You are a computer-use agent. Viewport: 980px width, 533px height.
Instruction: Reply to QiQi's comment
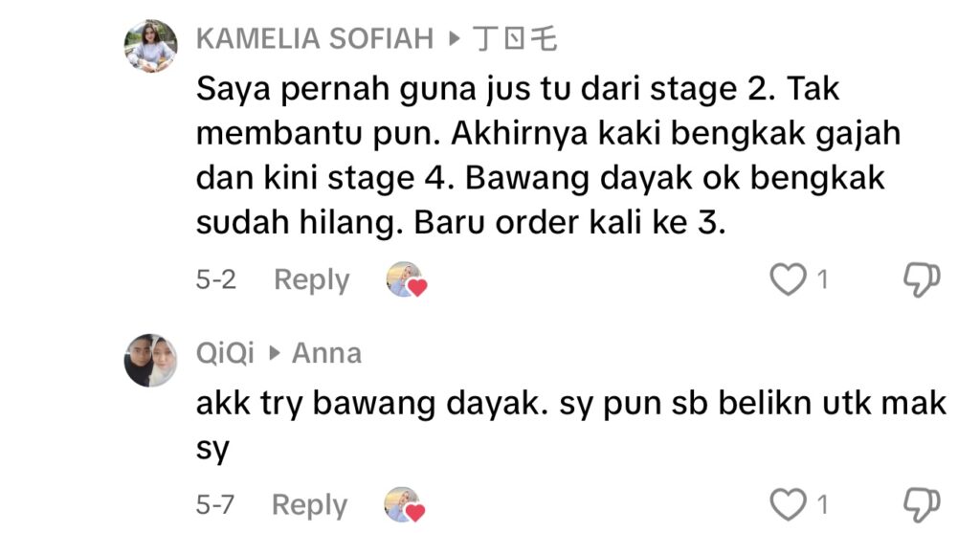pyautogui.click(x=309, y=504)
